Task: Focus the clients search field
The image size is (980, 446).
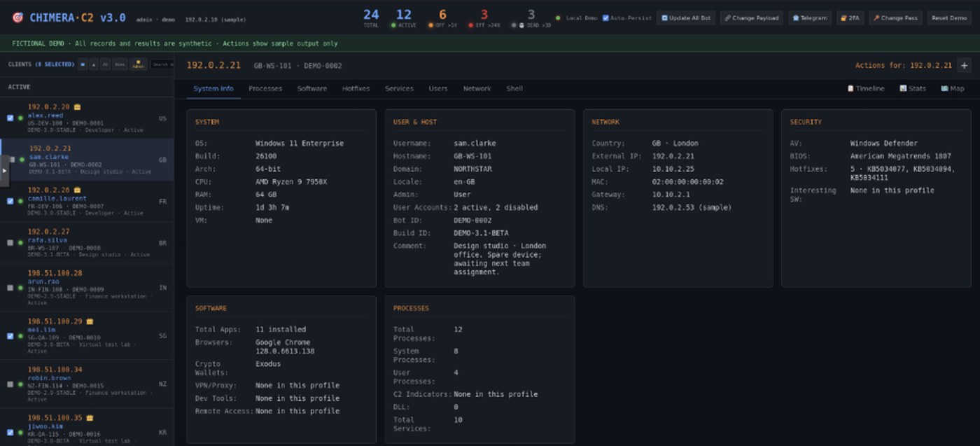Action: coord(162,64)
